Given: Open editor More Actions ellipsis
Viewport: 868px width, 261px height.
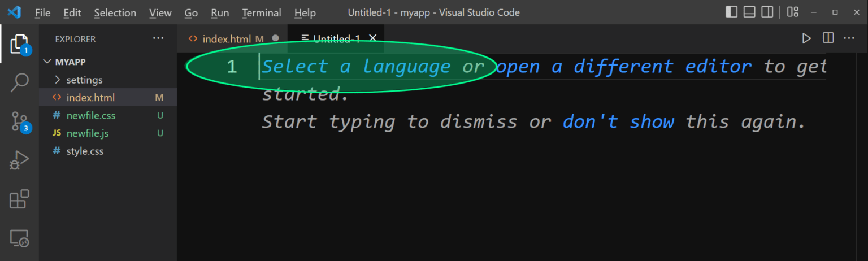Looking at the screenshot, I should coord(849,38).
